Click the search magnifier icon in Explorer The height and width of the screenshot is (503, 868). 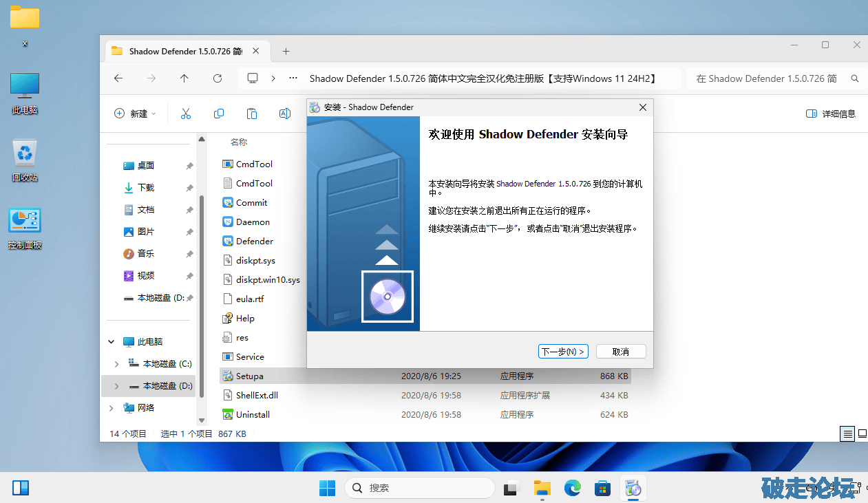[854, 78]
